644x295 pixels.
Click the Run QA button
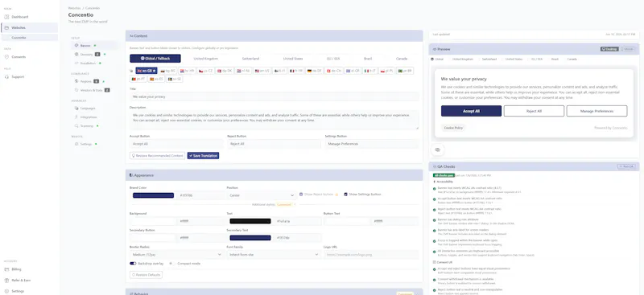tap(626, 166)
